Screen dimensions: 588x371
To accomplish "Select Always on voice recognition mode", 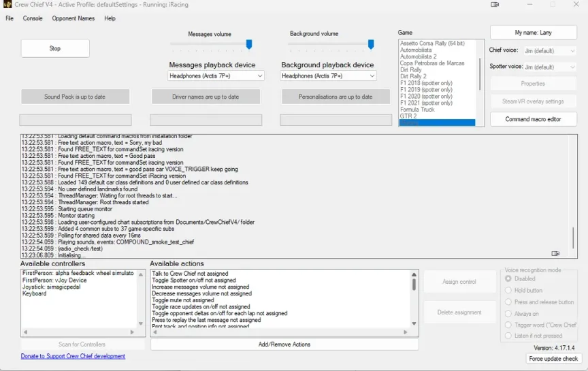I will [x=522, y=314].
